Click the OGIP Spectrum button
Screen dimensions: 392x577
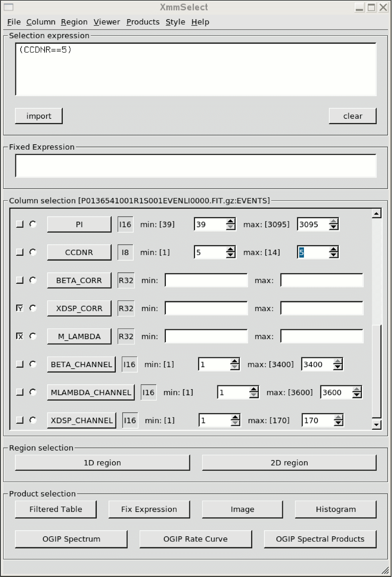[71, 539]
